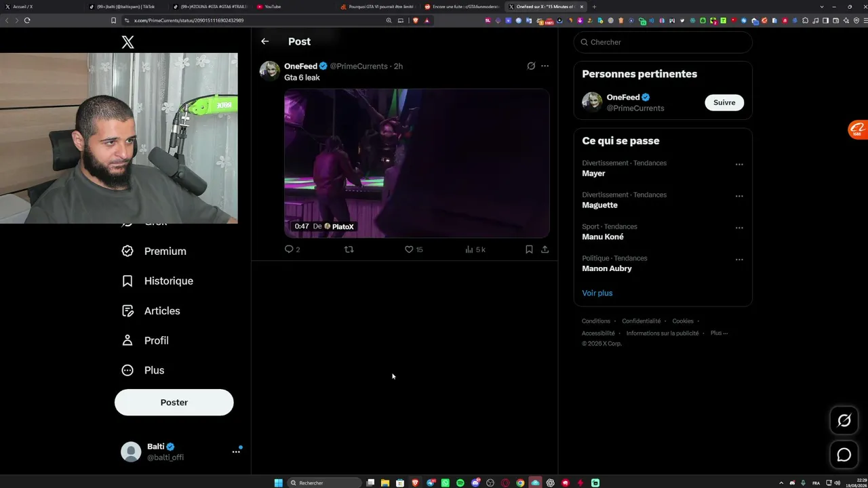Expand the Plus menu in sidebar
Screen dimensions: 868x488
[143, 370]
